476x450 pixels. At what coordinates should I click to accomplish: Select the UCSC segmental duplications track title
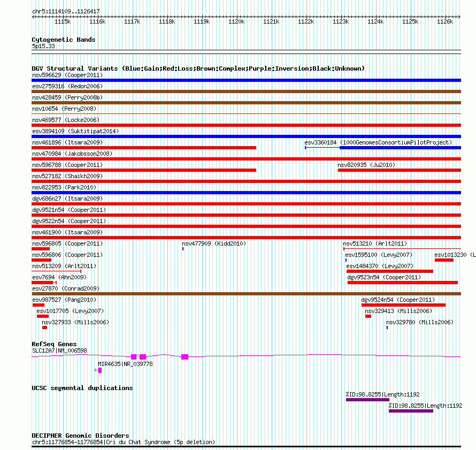(x=82, y=388)
